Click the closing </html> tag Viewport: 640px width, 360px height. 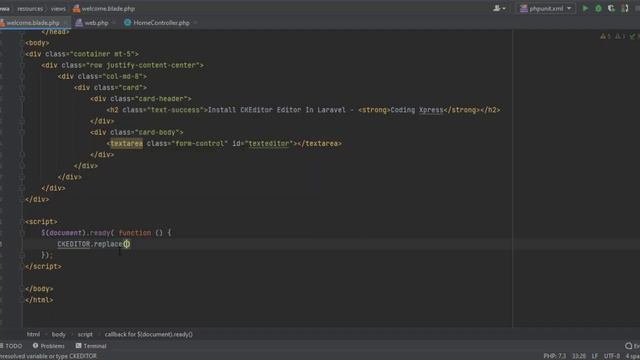click(x=39, y=300)
